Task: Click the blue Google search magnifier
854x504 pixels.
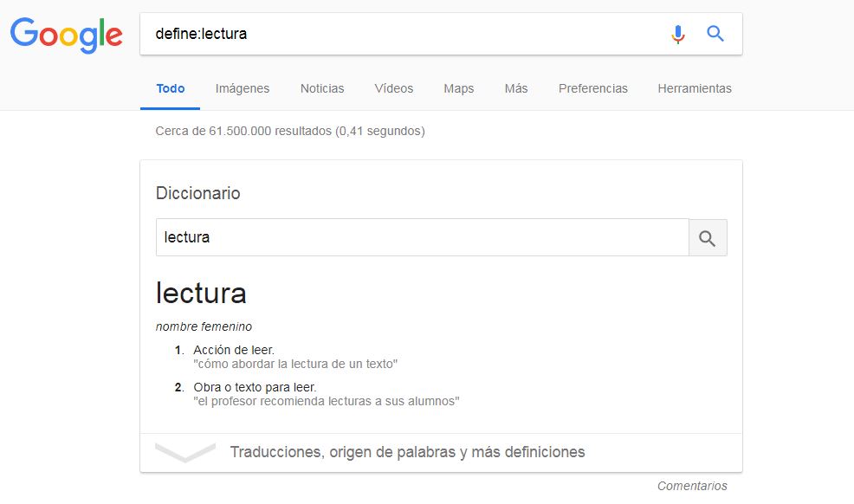Action: [715, 34]
